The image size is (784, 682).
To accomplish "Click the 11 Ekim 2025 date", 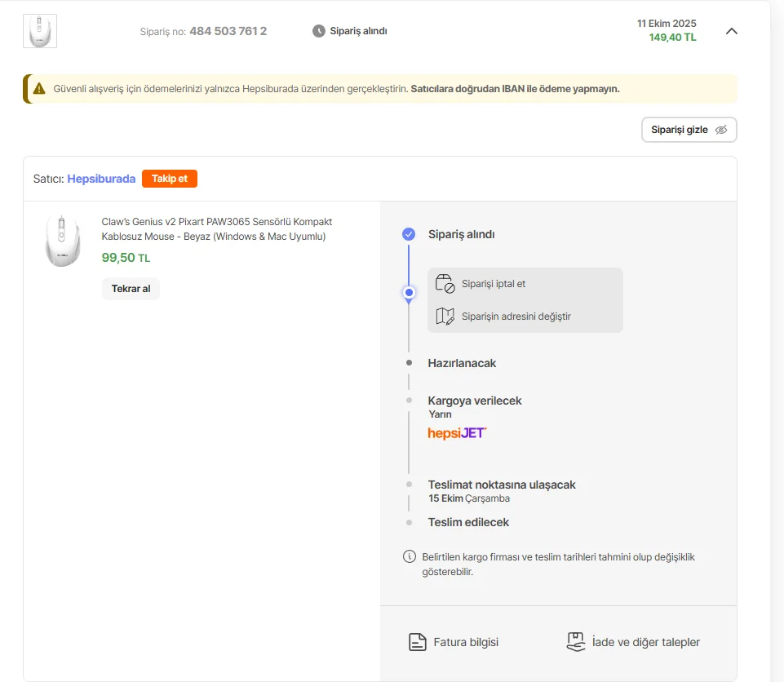I will (x=667, y=24).
